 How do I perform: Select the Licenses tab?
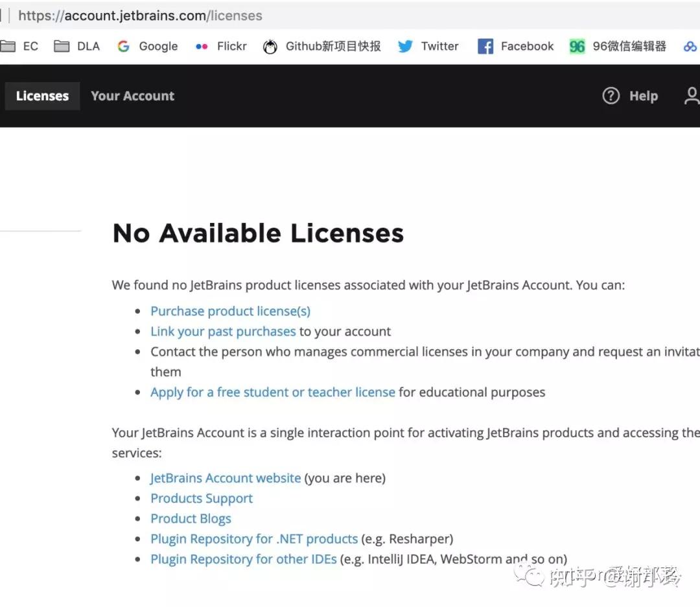(x=42, y=96)
